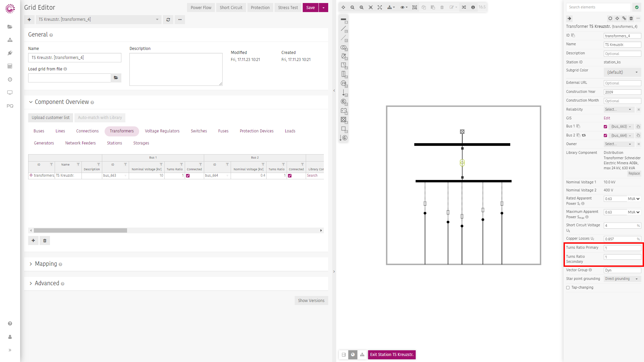Select the switch drawing tool
The image size is (644, 362).
[344, 65]
